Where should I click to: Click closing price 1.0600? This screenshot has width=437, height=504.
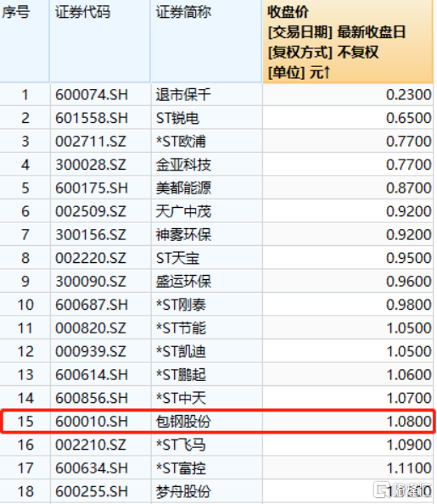408,375
